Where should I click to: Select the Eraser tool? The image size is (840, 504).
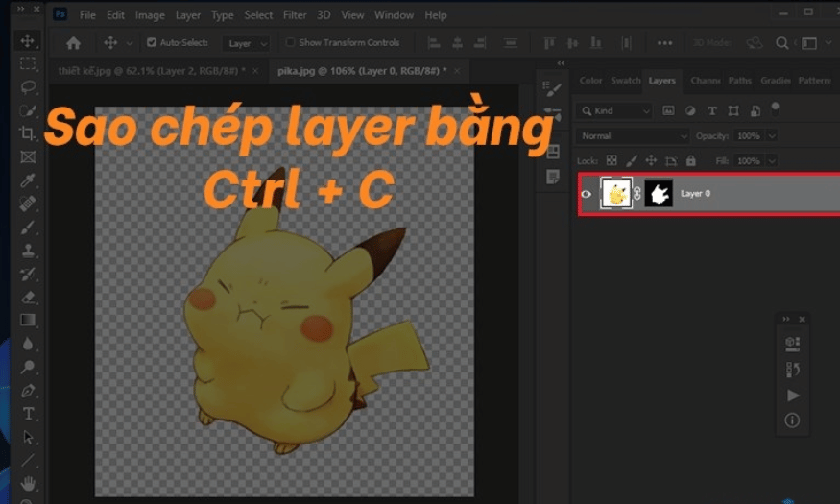[28, 297]
